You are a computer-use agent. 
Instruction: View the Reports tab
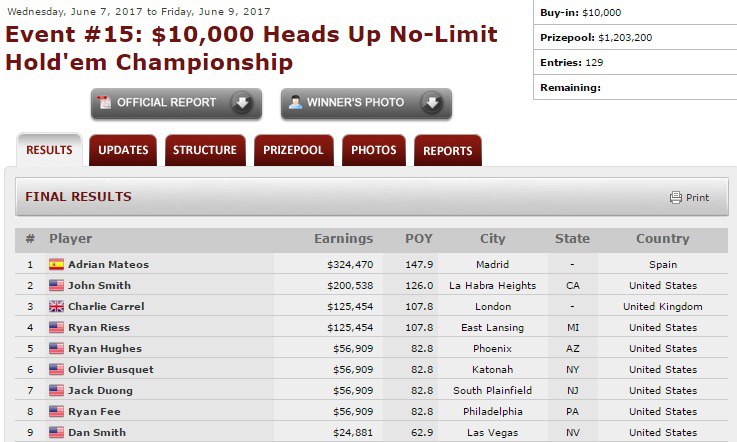(x=447, y=151)
